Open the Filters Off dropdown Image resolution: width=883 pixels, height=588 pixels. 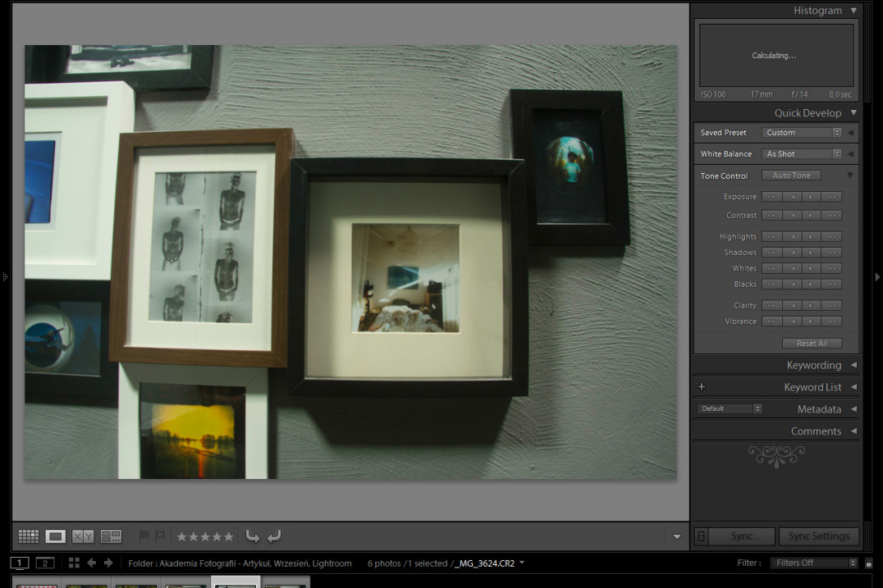coord(816,563)
